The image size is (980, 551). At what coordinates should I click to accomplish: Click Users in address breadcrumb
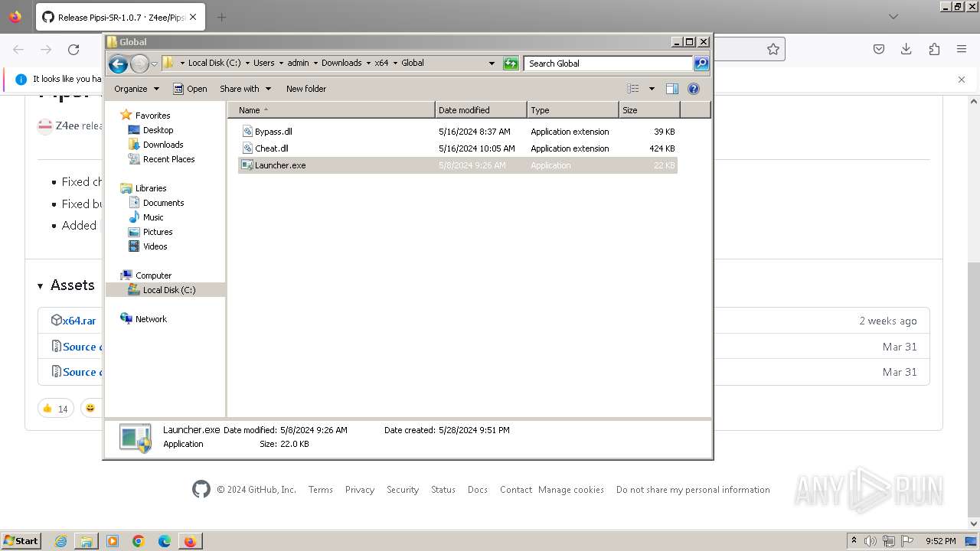263,64
